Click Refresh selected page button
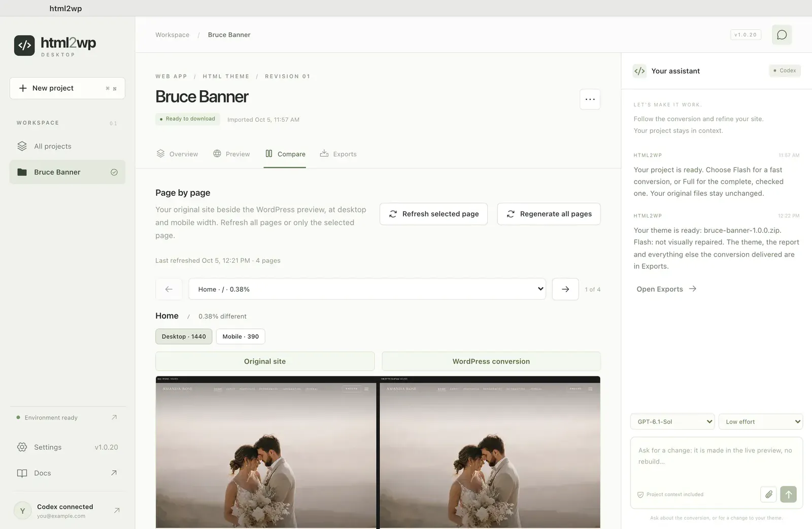 coord(433,214)
